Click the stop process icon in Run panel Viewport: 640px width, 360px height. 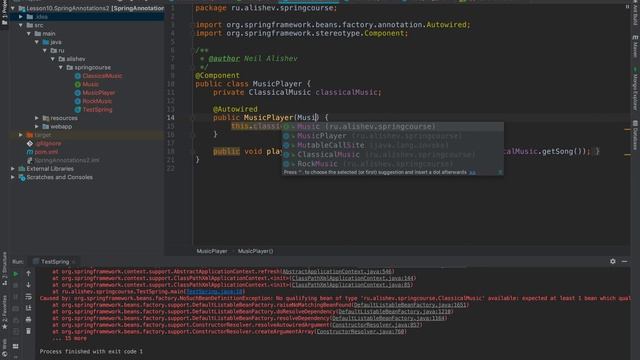click(x=16, y=285)
